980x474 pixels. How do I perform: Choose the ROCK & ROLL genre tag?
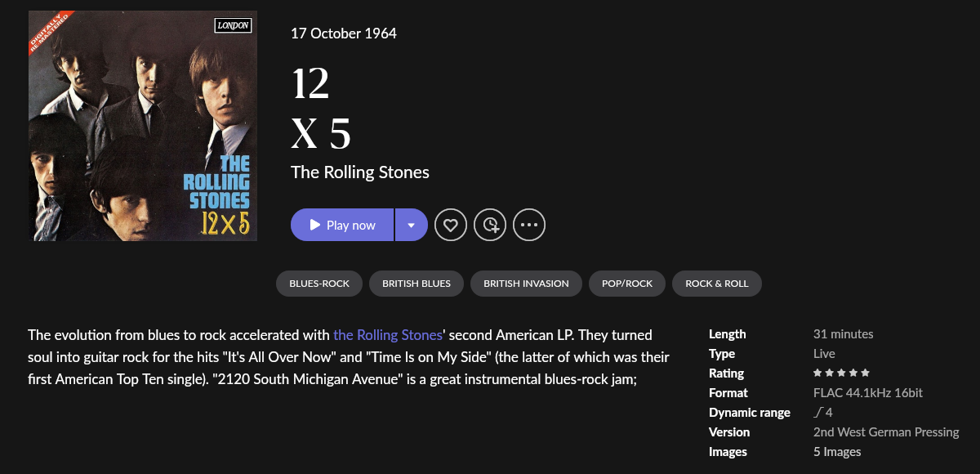click(716, 284)
